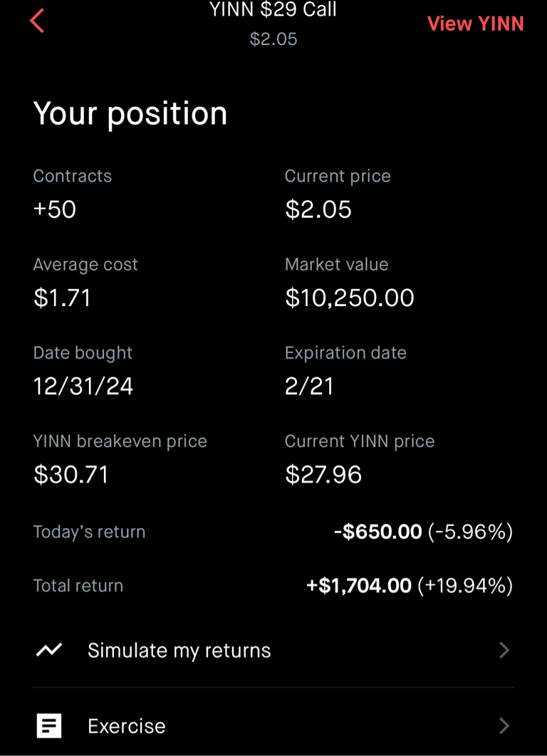Image resolution: width=547 pixels, height=756 pixels.
Task: Open Simulate my returns
Action: tap(179, 651)
